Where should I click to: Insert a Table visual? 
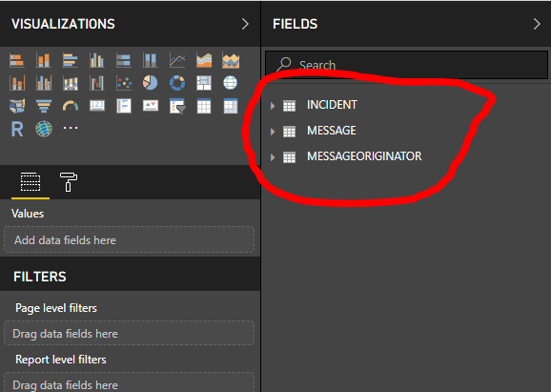tap(204, 106)
